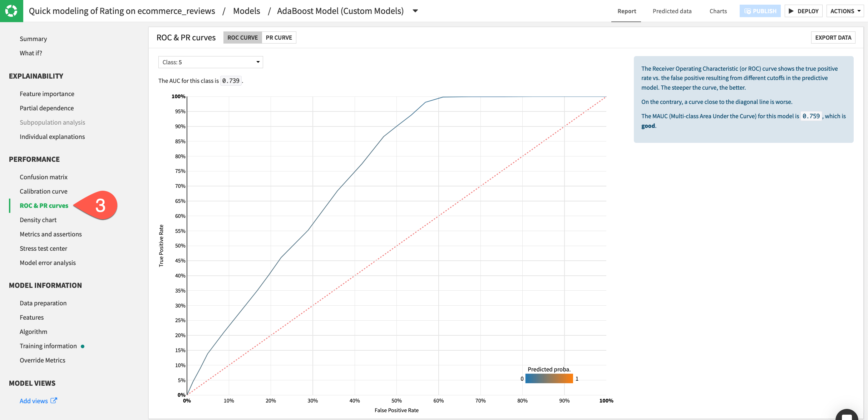Screen dimensions: 868x420
Task: Select Confusion matrix in the Performance section
Action: coord(44,177)
